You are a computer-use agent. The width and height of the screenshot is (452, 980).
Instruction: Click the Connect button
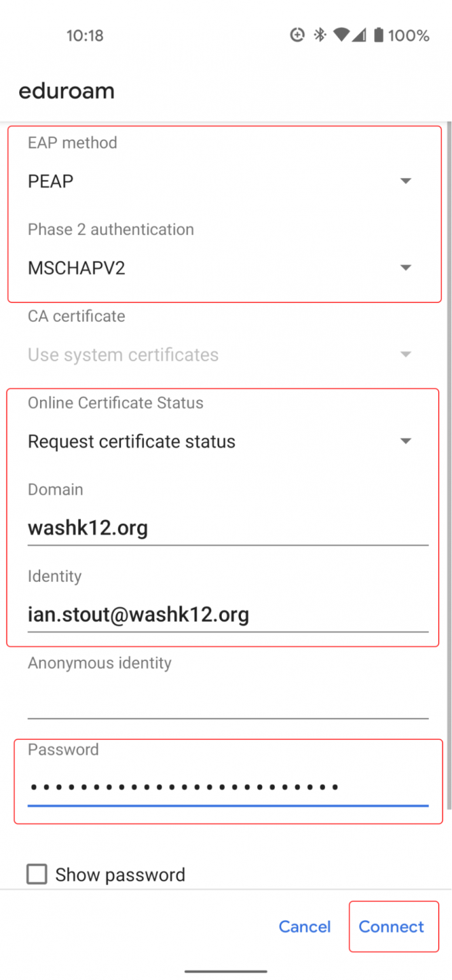tap(391, 926)
